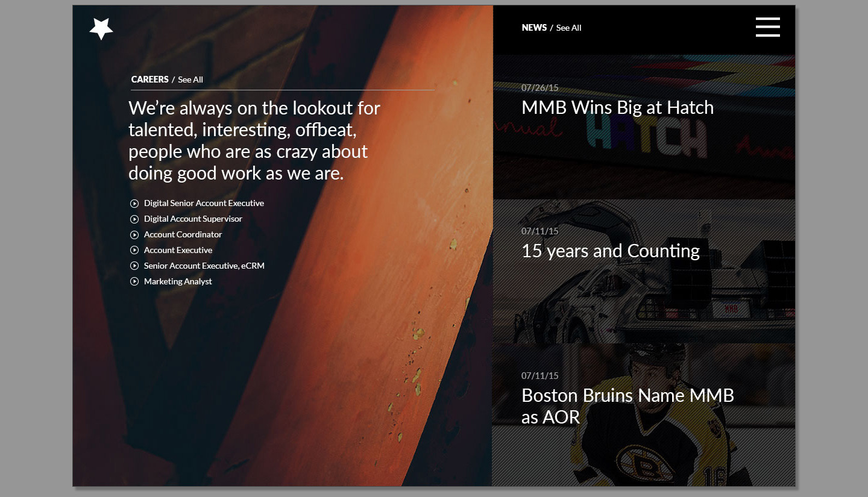Open the 15 years and Counting article
Image resolution: width=868 pixels, height=497 pixels.
pos(611,251)
